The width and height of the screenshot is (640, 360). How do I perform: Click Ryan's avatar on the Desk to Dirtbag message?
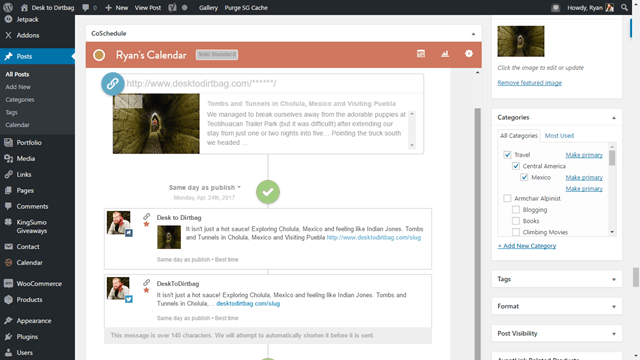(x=118, y=222)
